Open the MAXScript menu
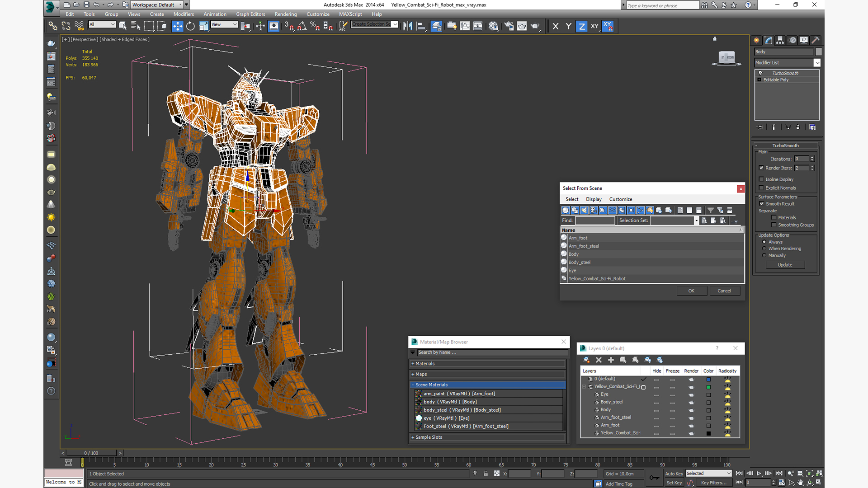This screenshot has width=868, height=488. (350, 14)
